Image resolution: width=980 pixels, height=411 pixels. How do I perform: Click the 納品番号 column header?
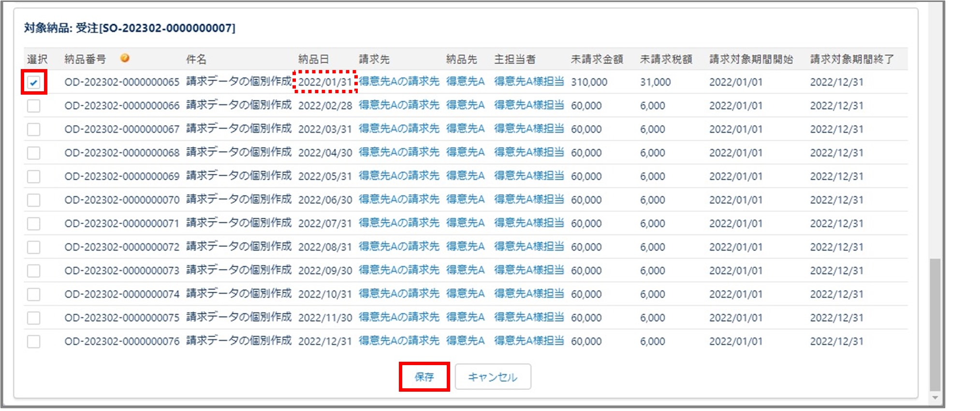[85, 59]
